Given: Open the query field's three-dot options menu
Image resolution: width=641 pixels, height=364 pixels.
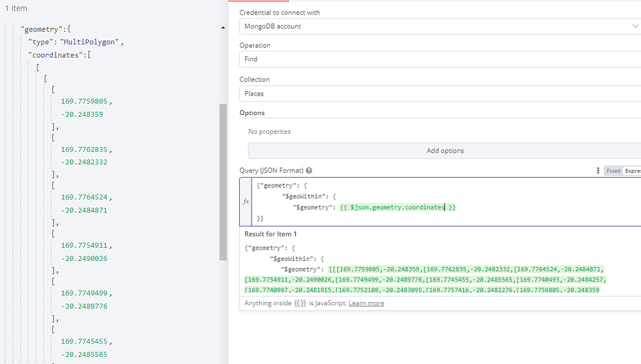Looking at the screenshot, I should point(598,170).
